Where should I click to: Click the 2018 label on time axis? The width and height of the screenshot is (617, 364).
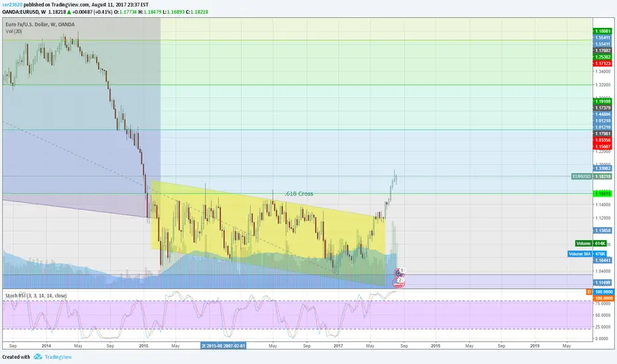tap(436, 346)
